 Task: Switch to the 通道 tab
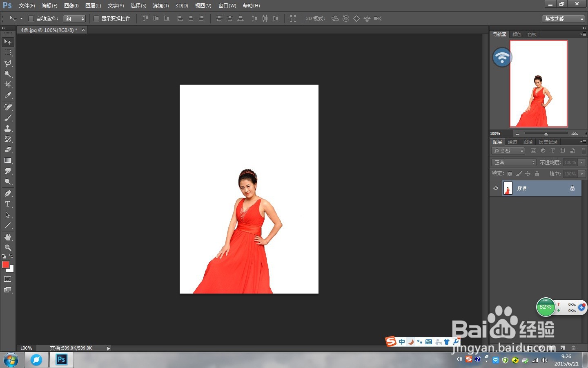tap(512, 142)
